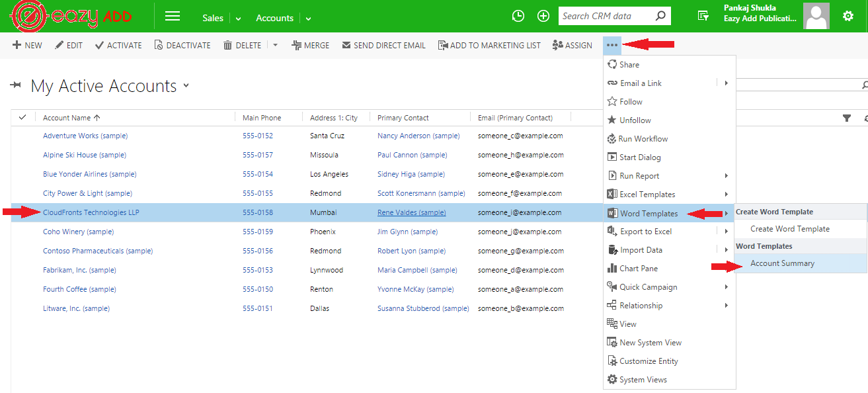Select Customize Entity in the menu
The width and height of the screenshot is (868, 393).
[x=669, y=361]
